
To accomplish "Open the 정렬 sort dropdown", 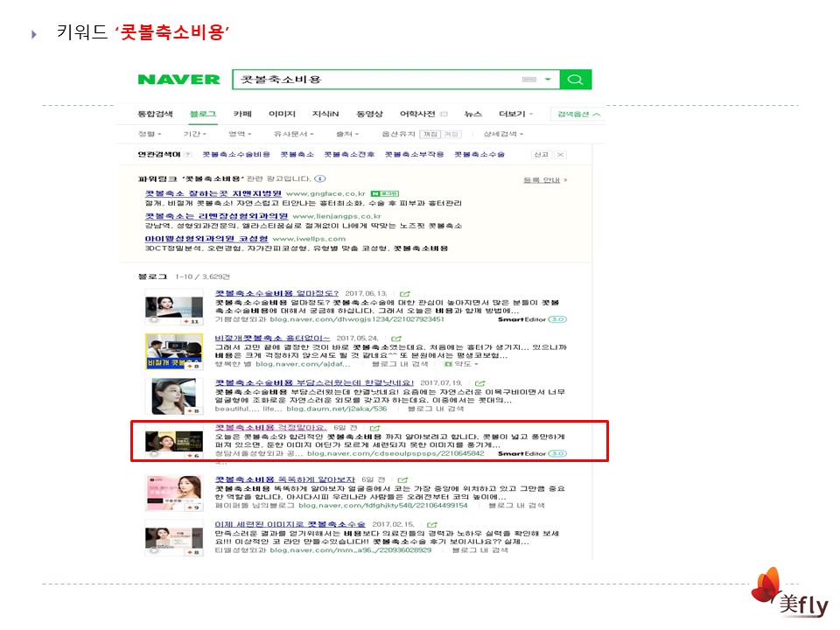I will click(x=150, y=134).
